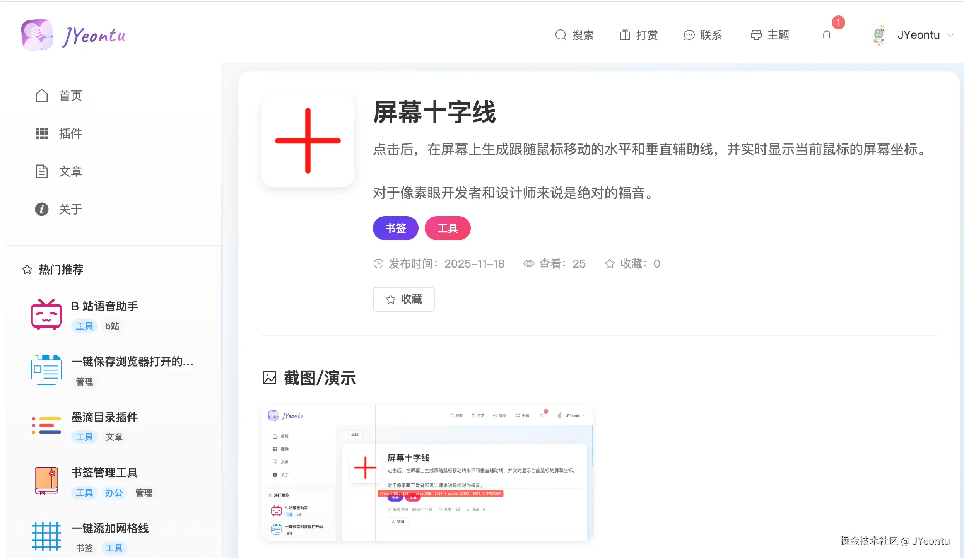964x560 pixels.
Task: Click the 墨滴目录插件 list icon
Action: (46, 425)
